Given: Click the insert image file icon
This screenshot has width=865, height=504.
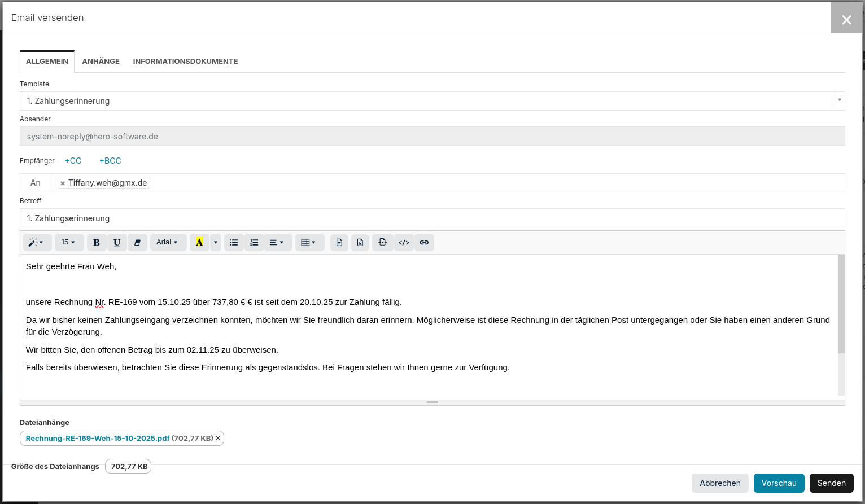Looking at the screenshot, I should tap(360, 243).
